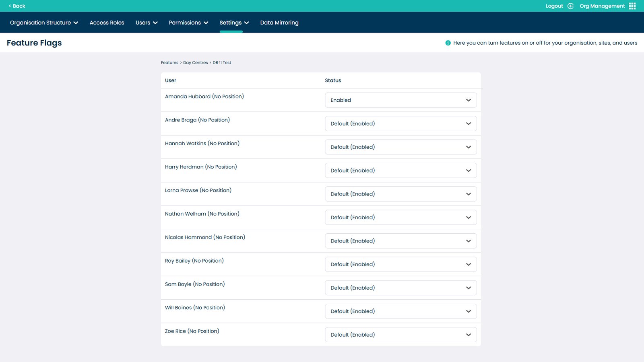Open the Permissions menu chevron
The width and height of the screenshot is (644, 362).
pos(206,23)
